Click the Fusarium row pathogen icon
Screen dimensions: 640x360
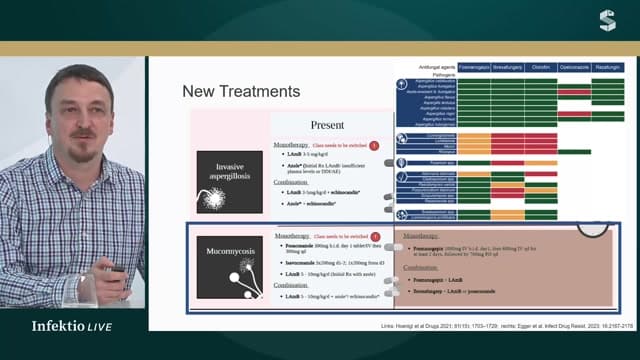[402, 163]
